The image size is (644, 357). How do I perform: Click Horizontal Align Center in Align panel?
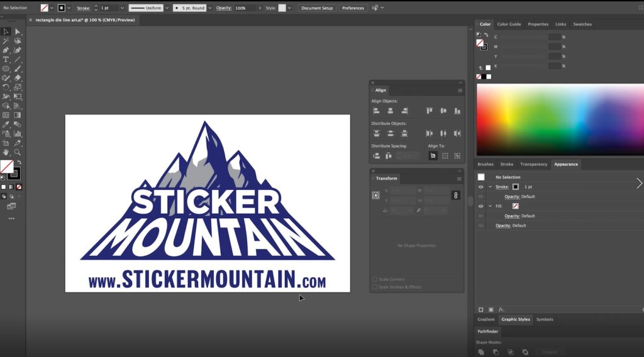(390, 111)
